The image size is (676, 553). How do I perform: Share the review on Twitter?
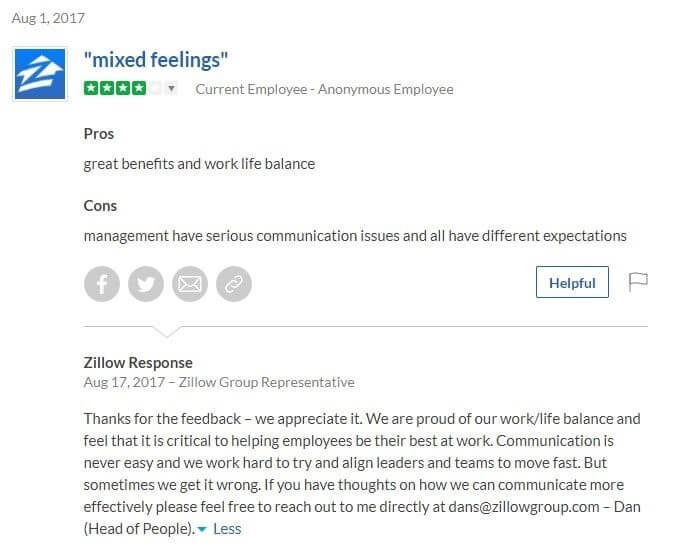click(x=146, y=284)
